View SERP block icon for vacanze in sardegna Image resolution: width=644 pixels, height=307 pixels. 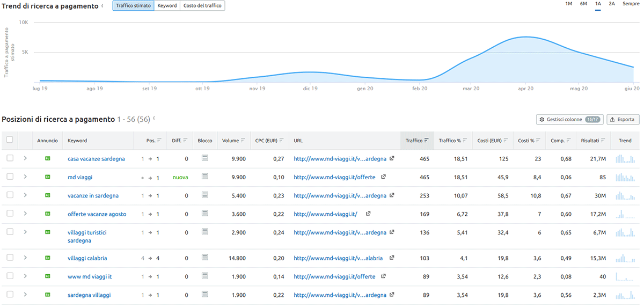click(x=204, y=195)
